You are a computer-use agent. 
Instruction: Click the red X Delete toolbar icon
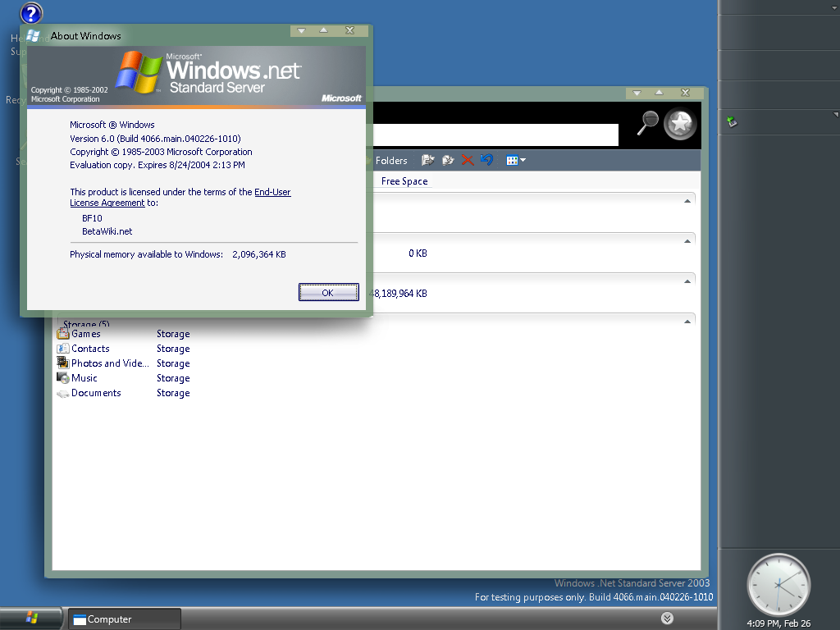coord(467,160)
